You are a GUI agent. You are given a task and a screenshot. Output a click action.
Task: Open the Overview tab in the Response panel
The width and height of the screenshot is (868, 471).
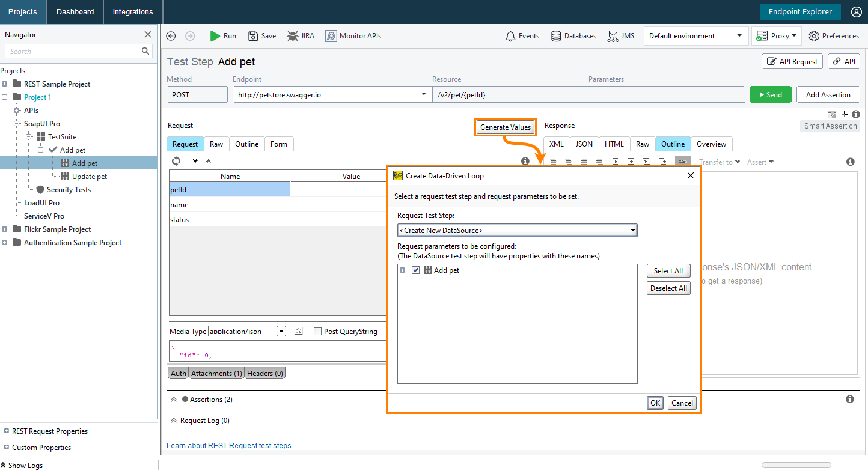[712, 144]
